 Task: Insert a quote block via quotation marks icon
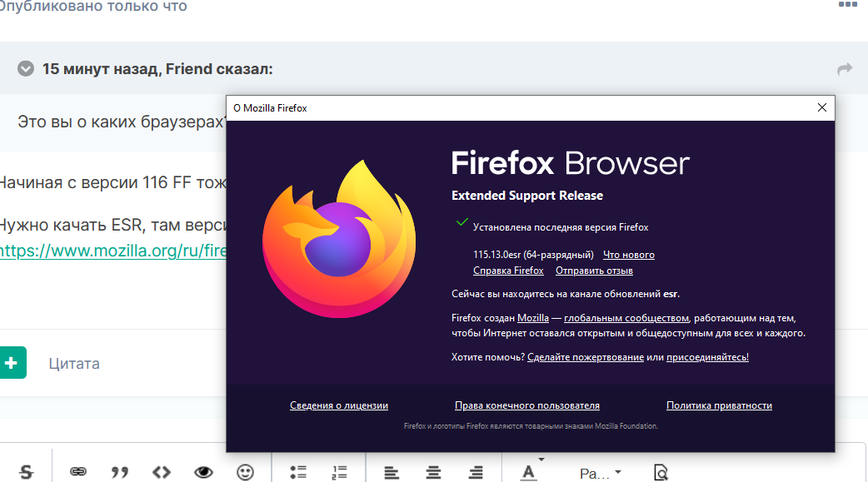(x=120, y=472)
